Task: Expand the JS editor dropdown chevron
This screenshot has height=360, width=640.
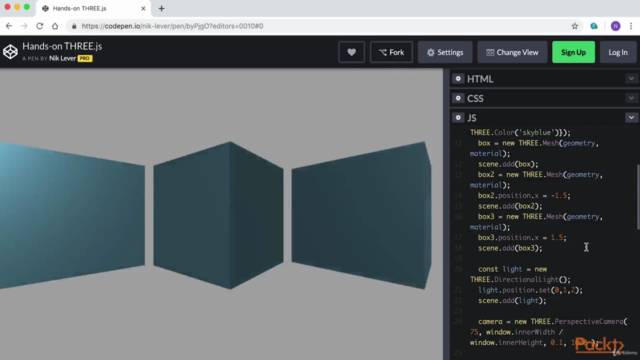Action: (631, 118)
